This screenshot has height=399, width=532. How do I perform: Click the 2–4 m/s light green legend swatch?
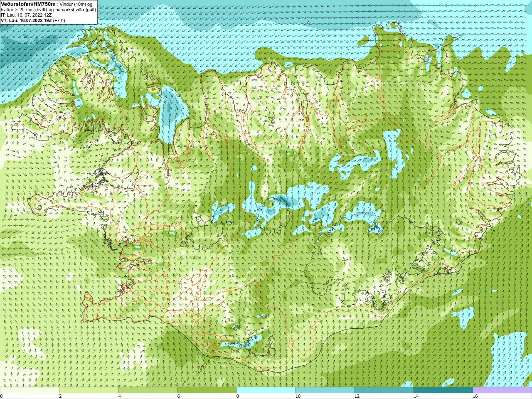click(89, 390)
